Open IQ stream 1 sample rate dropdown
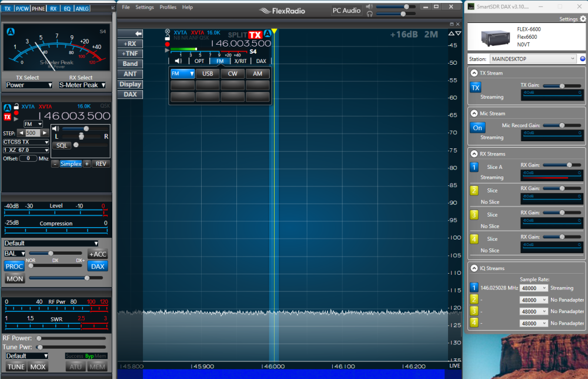The image size is (588, 379). tap(534, 288)
